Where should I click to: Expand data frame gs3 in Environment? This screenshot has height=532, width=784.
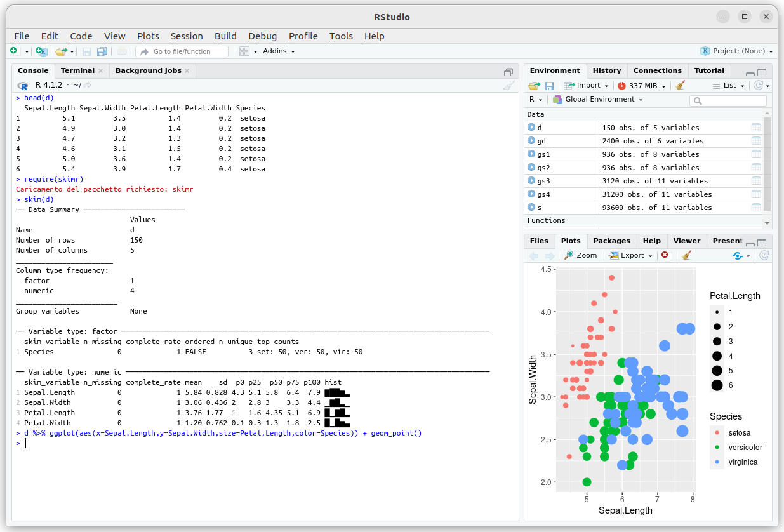pyautogui.click(x=531, y=181)
